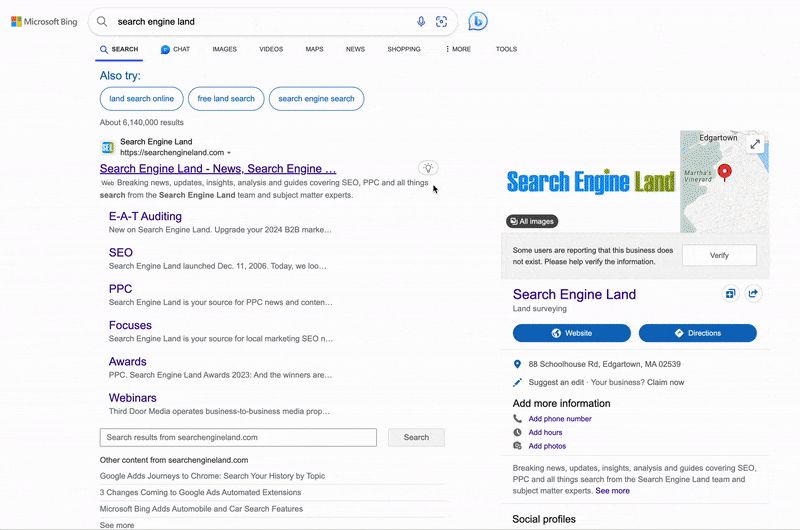Open 'Google Adds Journeys to Chrome' link
Image resolution: width=800 pixels, height=530 pixels.
click(x=212, y=476)
